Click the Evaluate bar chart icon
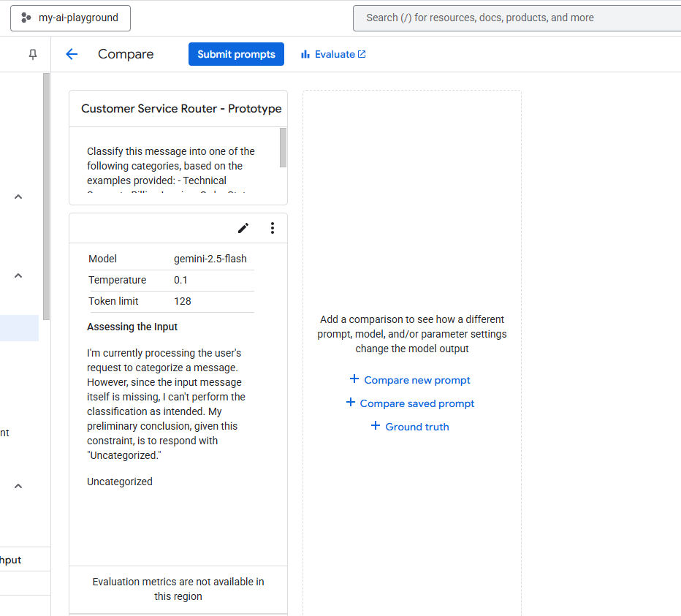681x616 pixels. coord(305,54)
